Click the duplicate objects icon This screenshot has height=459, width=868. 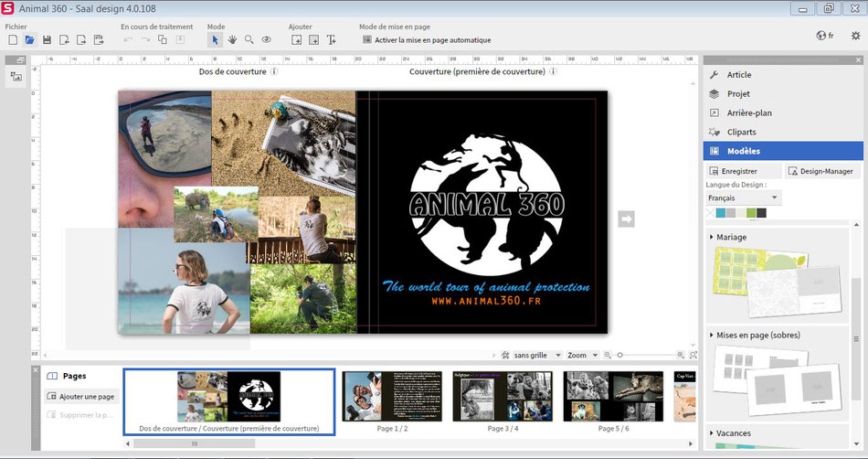click(163, 40)
